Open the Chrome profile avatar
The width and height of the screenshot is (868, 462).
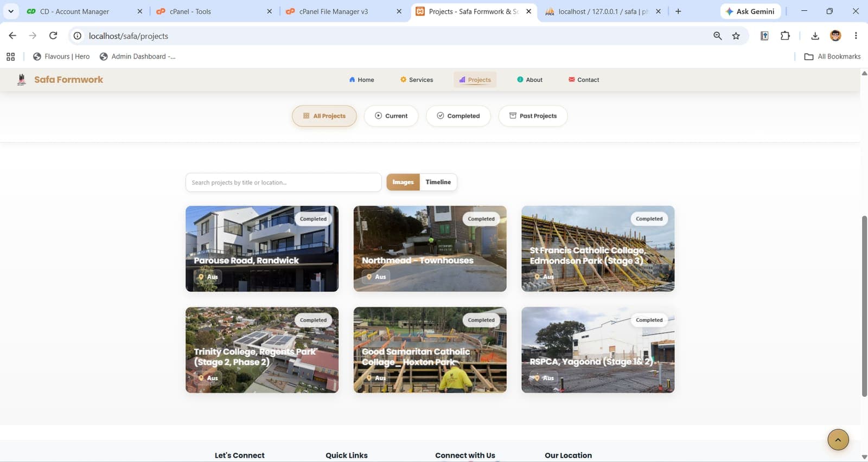[x=835, y=36]
